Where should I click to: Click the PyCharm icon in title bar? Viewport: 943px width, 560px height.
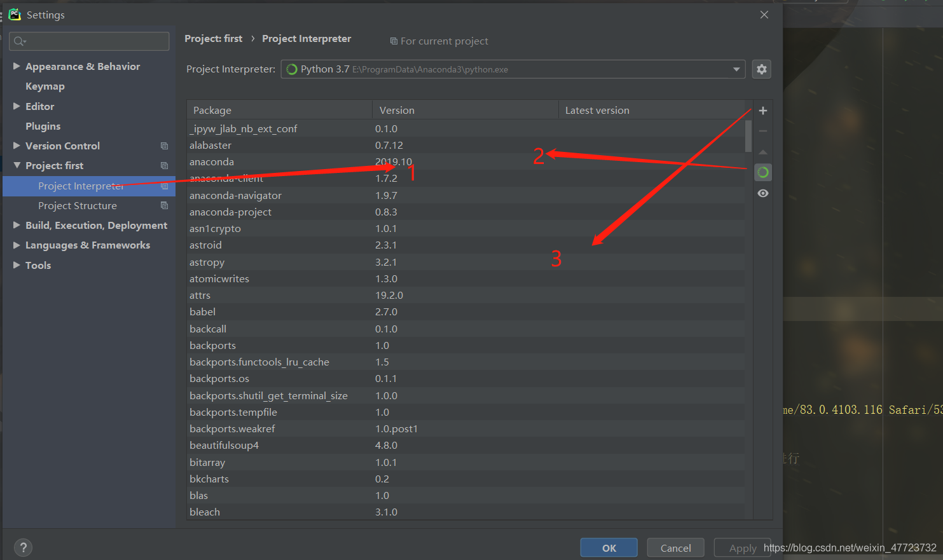pyautogui.click(x=15, y=14)
